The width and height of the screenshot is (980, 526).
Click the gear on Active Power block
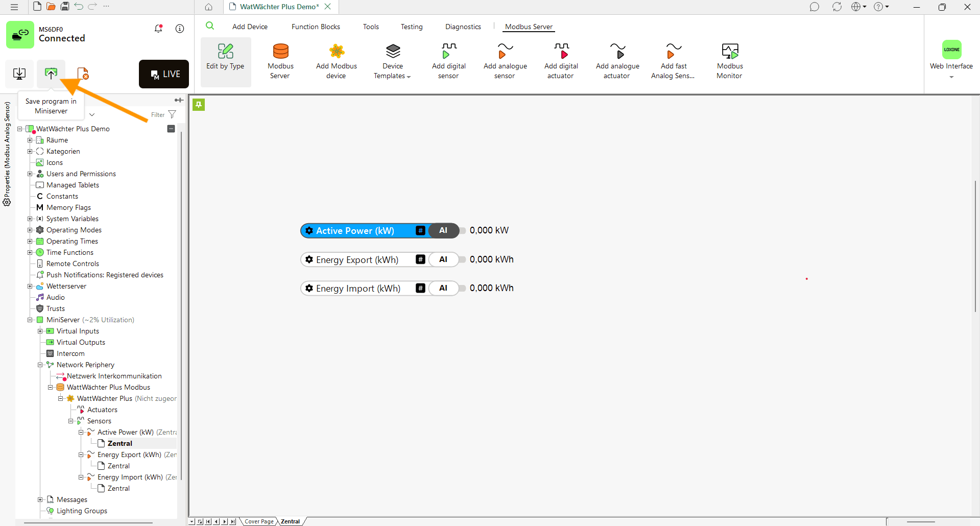point(309,231)
